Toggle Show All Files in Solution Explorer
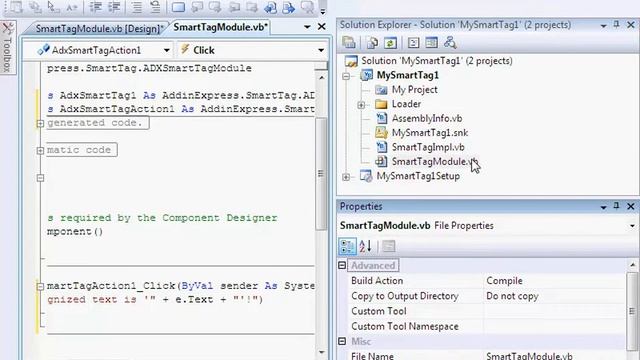 tap(372, 42)
